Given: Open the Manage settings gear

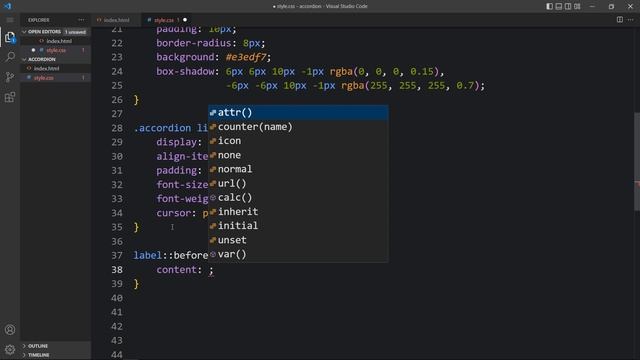Looking at the screenshot, I should pos(10,349).
